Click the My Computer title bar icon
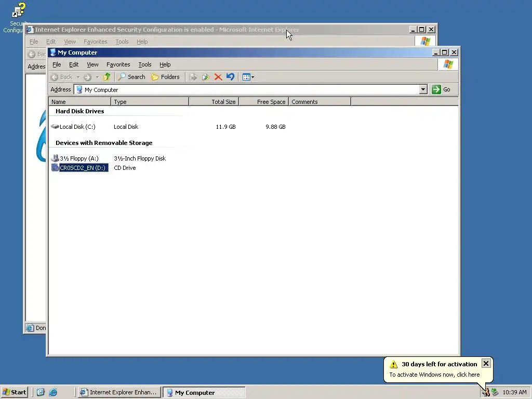 52,52
